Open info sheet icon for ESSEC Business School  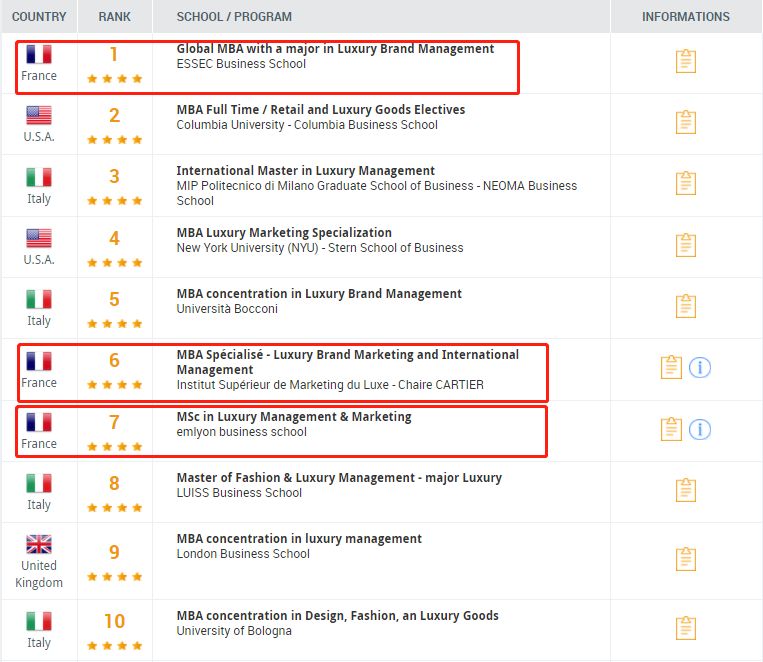tap(686, 61)
